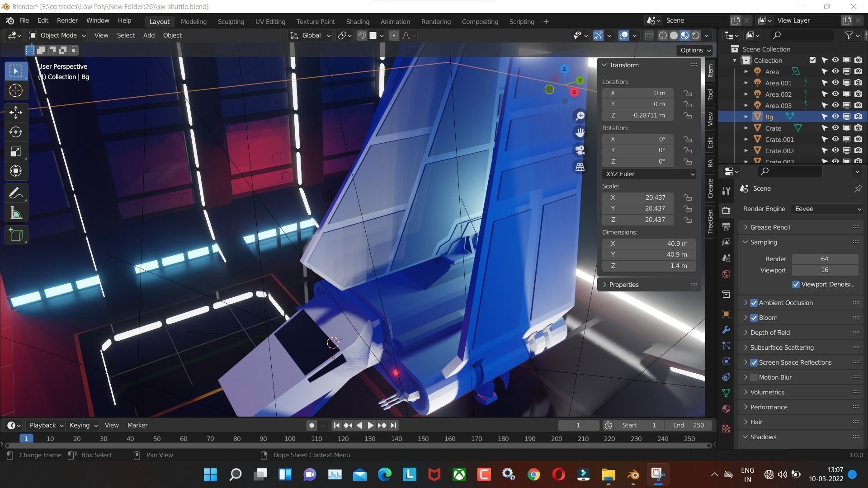Select the Measure tool

pyautogui.click(x=16, y=212)
